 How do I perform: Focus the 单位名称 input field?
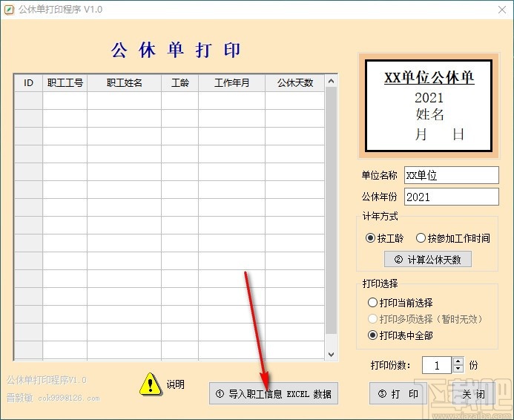452,175
